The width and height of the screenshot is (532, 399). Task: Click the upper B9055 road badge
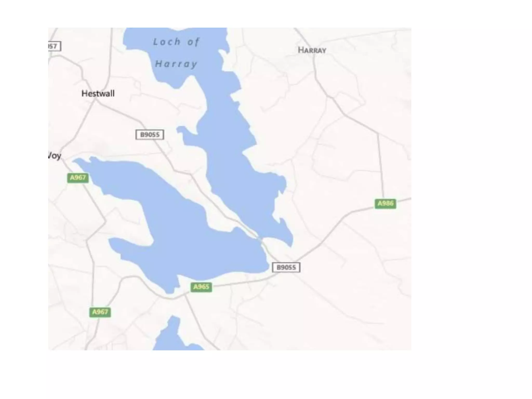[150, 135]
